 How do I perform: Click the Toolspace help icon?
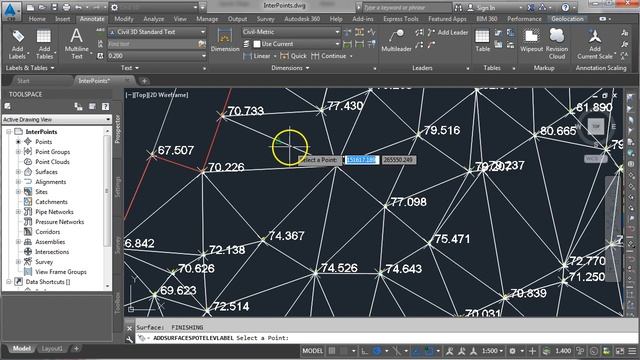pyautogui.click(x=105, y=107)
